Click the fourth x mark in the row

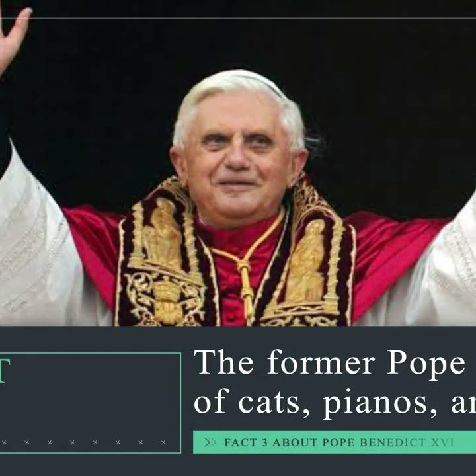pyautogui.click(x=72, y=442)
